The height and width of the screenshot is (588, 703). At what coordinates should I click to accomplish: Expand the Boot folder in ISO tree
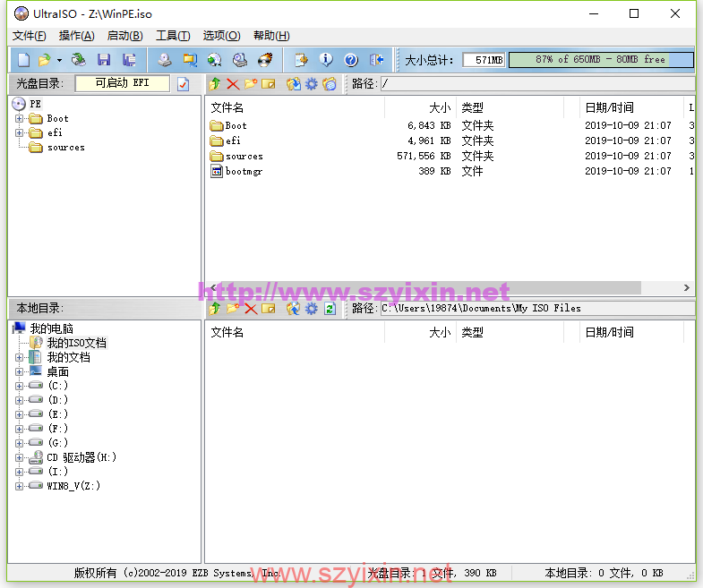click(20, 119)
